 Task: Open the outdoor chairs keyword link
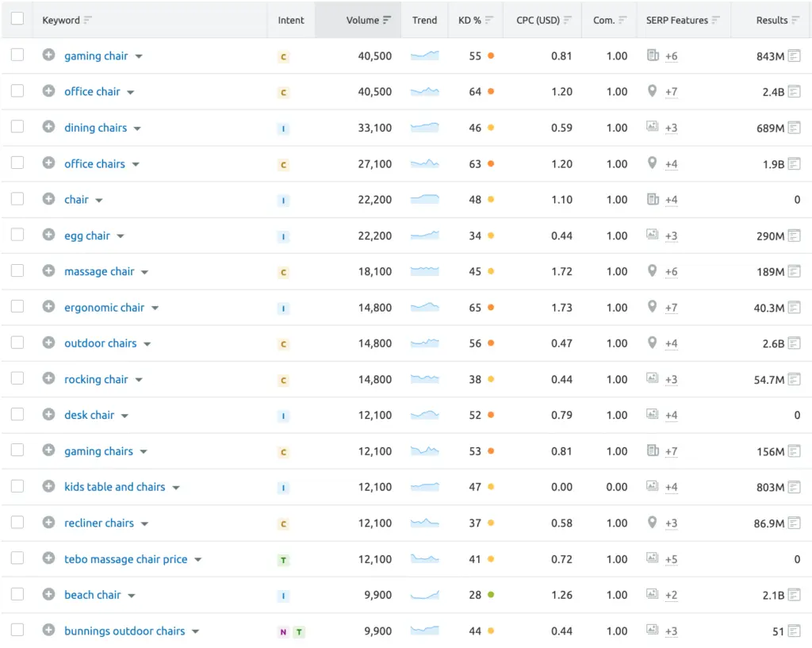(101, 343)
